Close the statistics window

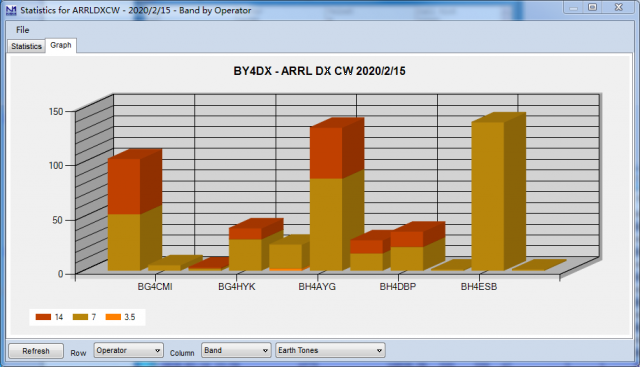(618, 7)
